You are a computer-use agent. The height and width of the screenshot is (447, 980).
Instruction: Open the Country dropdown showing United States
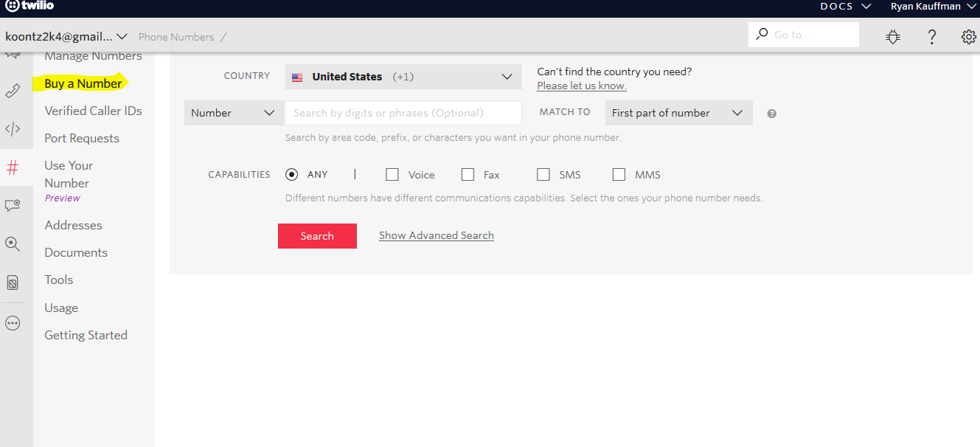(403, 77)
